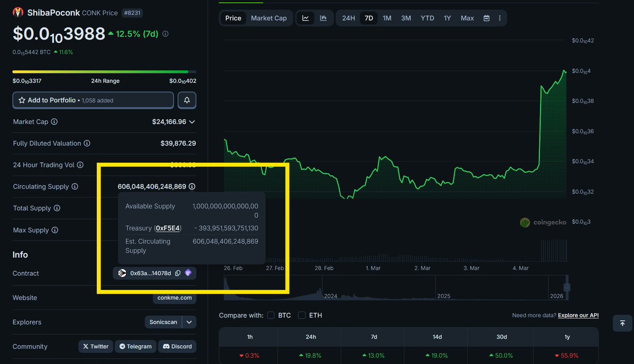Image resolution: width=634 pixels, height=364 pixels.
Task: Click the 1h performance cell 0.3%
Action: (x=250, y=356)
